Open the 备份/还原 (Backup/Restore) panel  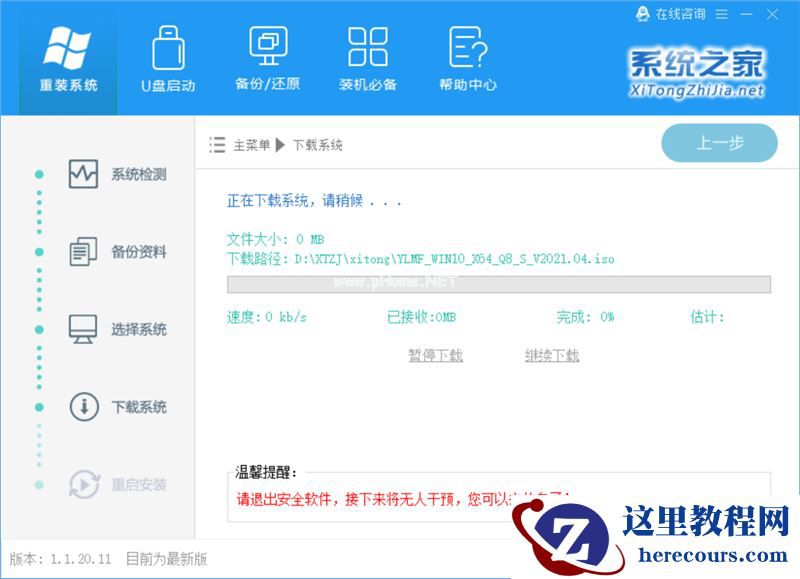[x=265, y=60]
